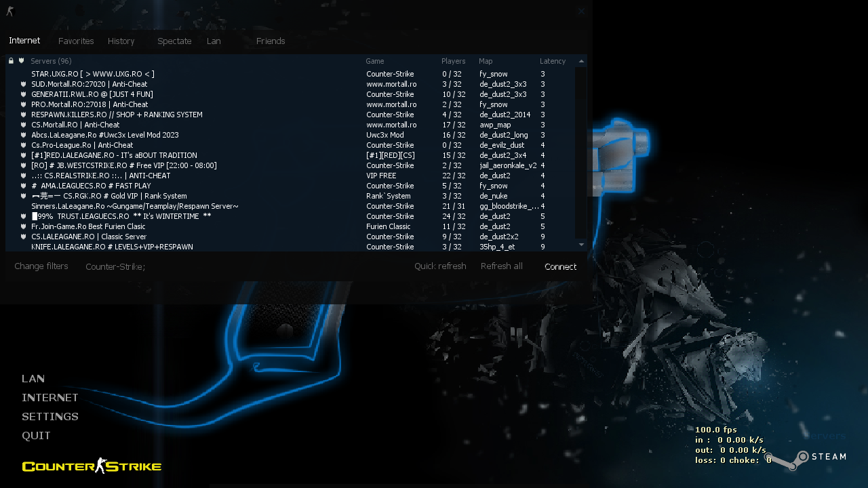Sort servers by the Players column
Image resolution: width=868 pixels, height=488 pixels.
453,61
